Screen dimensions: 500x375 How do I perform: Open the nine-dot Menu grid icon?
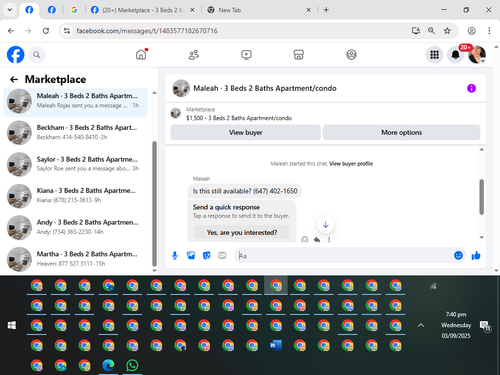point(434,55)
